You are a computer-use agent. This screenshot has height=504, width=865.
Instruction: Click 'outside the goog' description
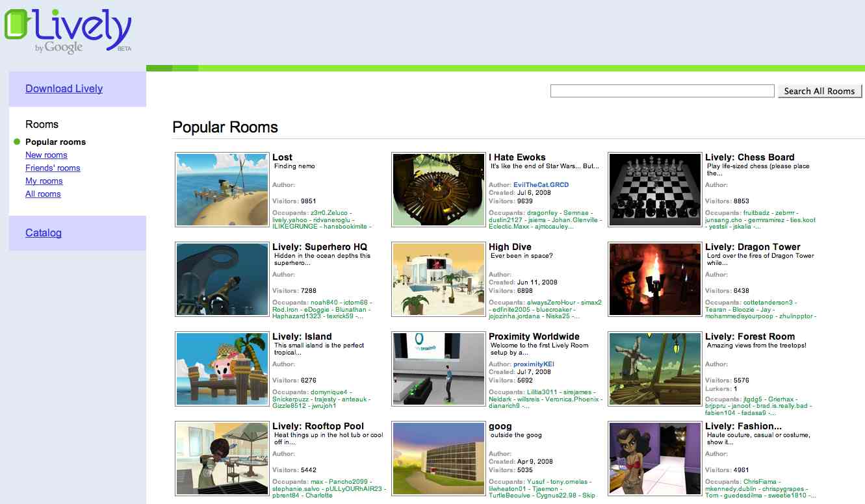pos(516,435)
